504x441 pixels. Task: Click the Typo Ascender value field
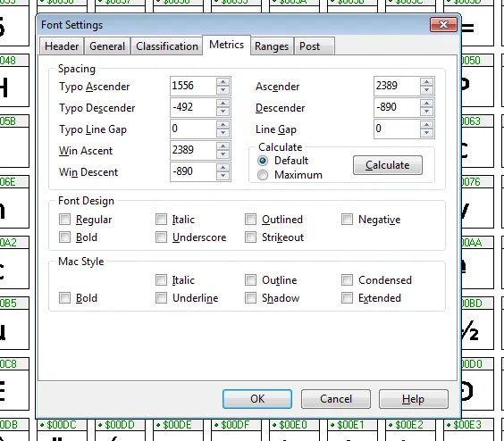pyautogui.click(x=193, y=86)
